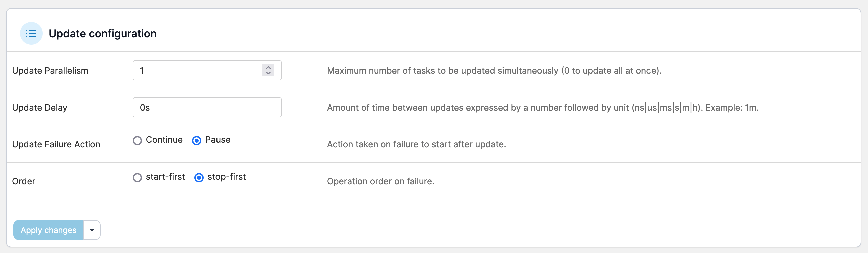Click the Amount of time between updates description
The height and width of the screenshot is (253, 868).
pos(542,108)
